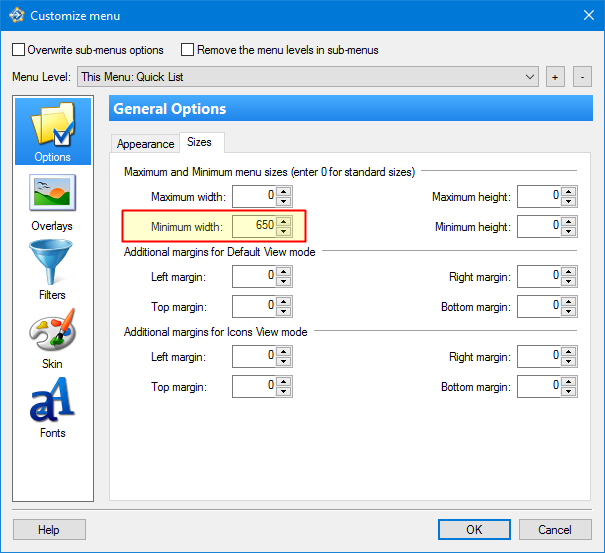Click the minus button beside Menu Level
605x553 pixels.
[x=582, y=77]
